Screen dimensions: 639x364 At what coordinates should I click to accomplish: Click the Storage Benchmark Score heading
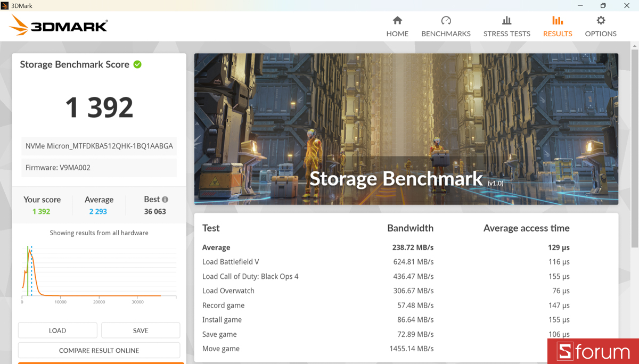(x=75, y=64)
